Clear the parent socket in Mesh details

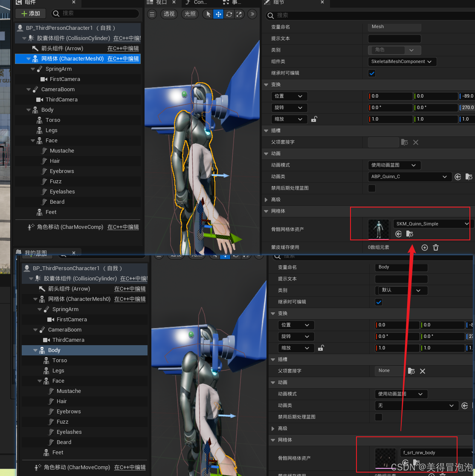tap(416, 142)
